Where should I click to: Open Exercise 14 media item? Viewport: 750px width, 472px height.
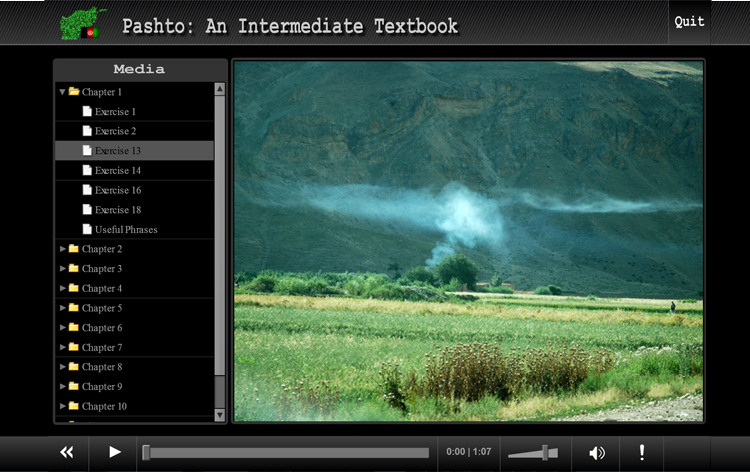click(x=134, y=170)
